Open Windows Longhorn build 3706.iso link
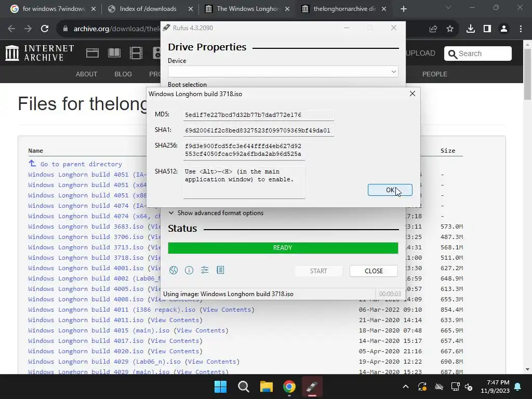This screenshot has height=399, width=532. (x=86, y=237)
